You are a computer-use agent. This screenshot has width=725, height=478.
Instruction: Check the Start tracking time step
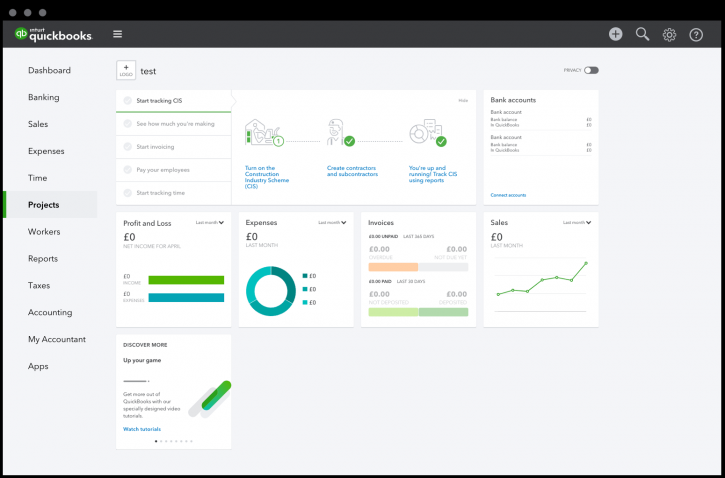[128, 193]
